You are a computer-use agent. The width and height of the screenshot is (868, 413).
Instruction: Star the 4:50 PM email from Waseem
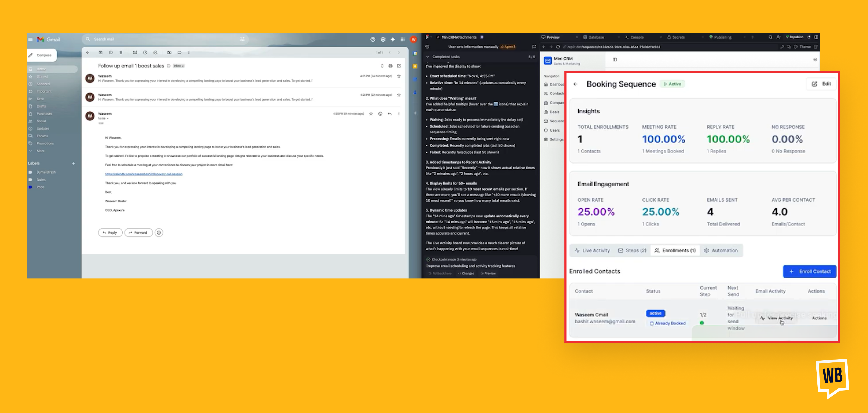click(x=371, y=114)
